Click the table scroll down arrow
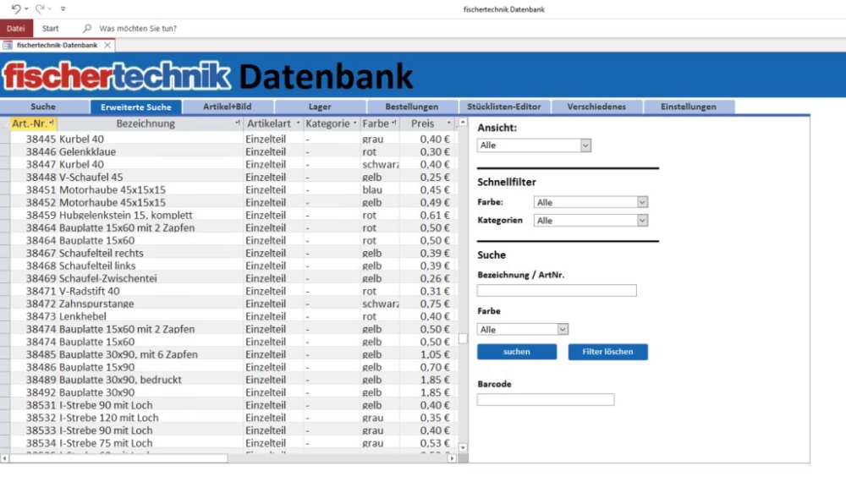Image resolution: width=846 pixels, height=504 pixels. click(463, 447)
